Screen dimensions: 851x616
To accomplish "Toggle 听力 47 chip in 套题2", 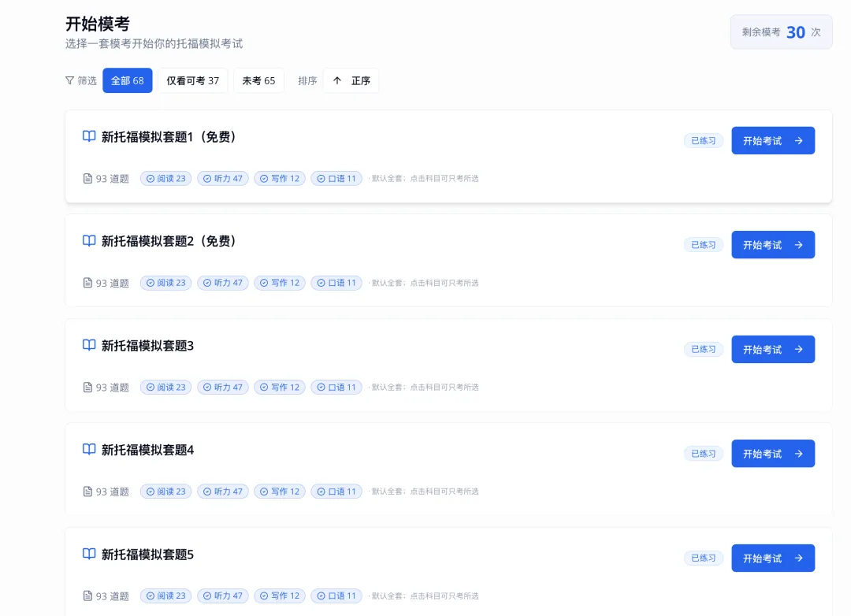I will click(x=222, y=283).
